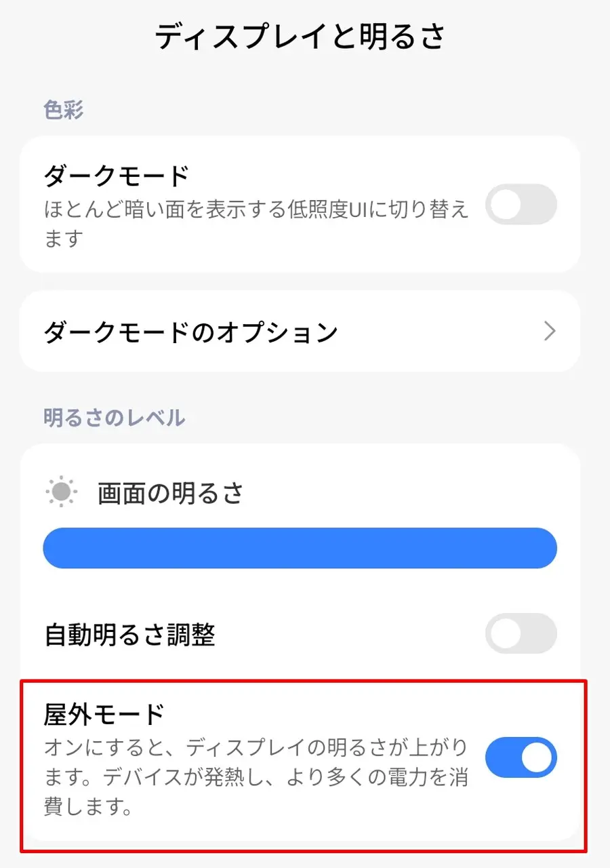Tap the ダークモード label text
Screen dimensions: 610x868
[116, 176]
